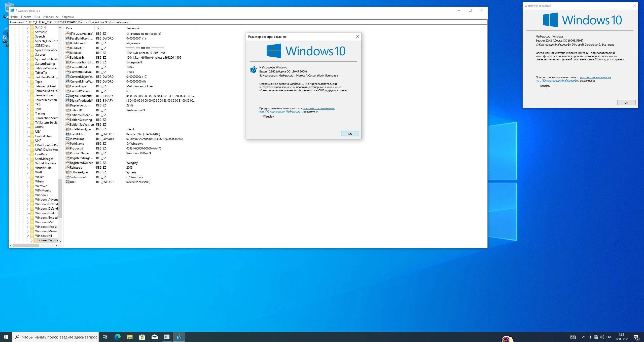Show hidden tray icons chevron
This screenshot has height=342, width=644.
click(584, 337)
